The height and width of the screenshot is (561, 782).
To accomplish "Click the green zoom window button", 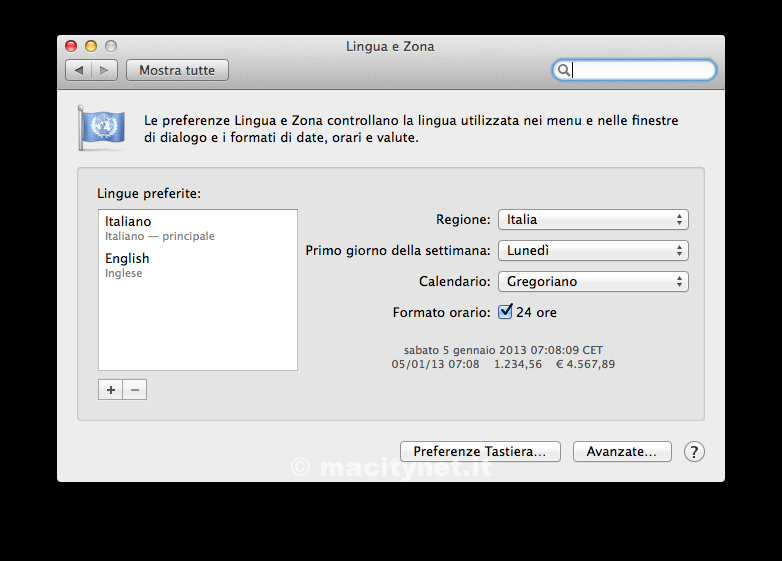I will (x=111, y=46).
